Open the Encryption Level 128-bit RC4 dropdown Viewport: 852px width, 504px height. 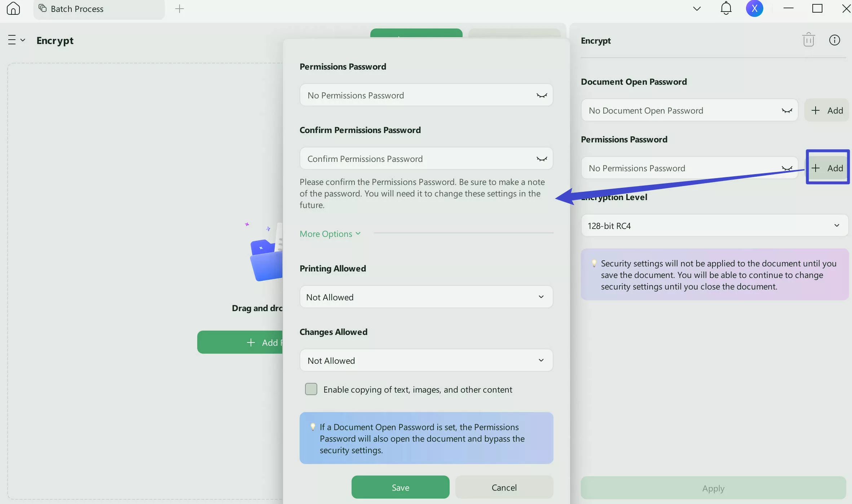[x=714, y=226]
